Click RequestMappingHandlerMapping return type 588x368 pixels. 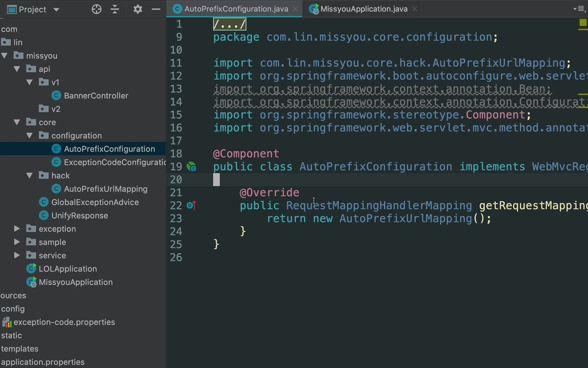tap(379, 205)
